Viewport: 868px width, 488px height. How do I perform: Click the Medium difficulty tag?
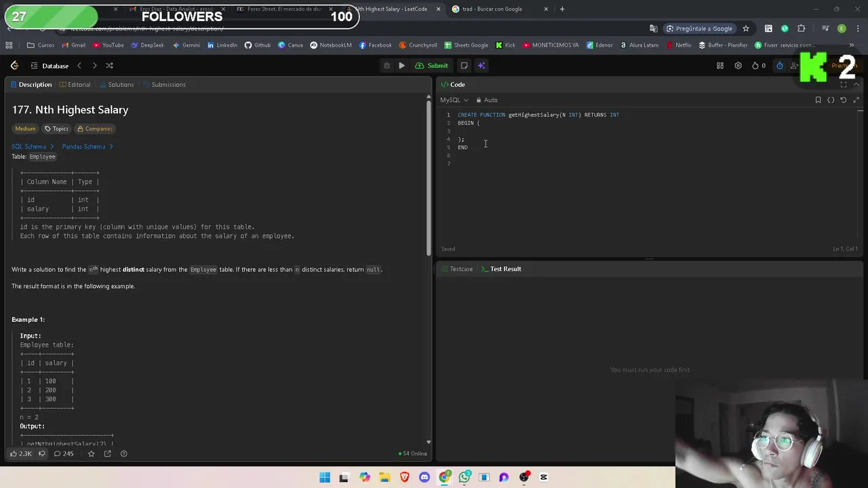tap(25, 129)
